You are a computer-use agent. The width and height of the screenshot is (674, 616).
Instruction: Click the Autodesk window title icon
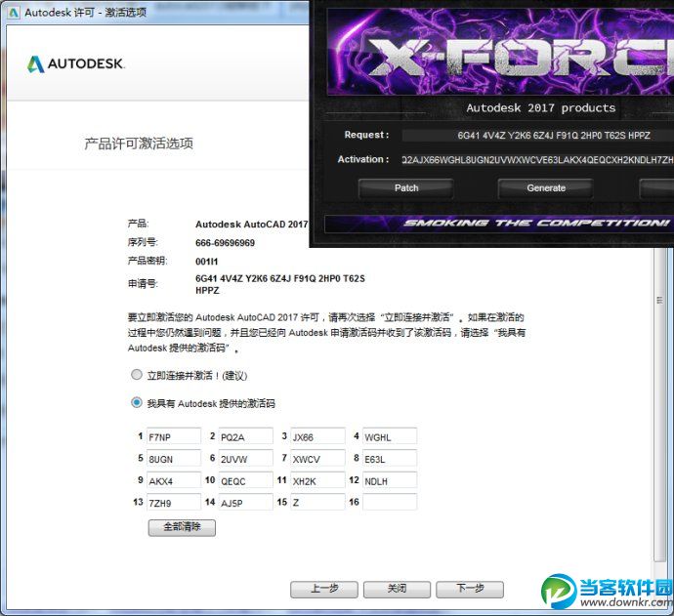click(x=14, y=13)
